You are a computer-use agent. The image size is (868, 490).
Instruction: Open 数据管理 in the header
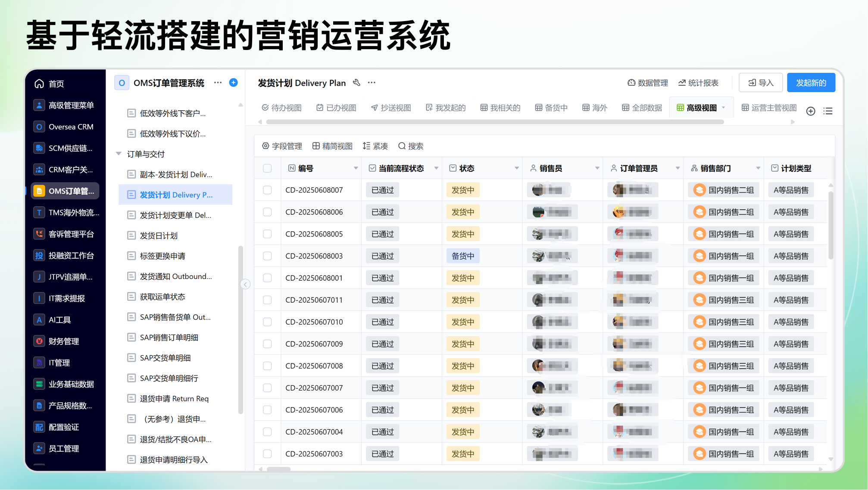pyautogui.click(x=647, y=83)
